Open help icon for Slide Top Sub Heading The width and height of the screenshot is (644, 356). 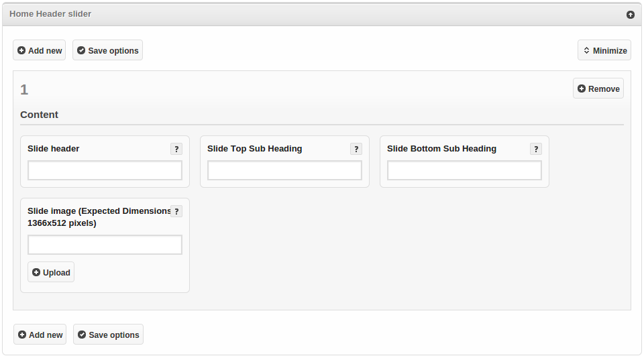pos(356,150)
